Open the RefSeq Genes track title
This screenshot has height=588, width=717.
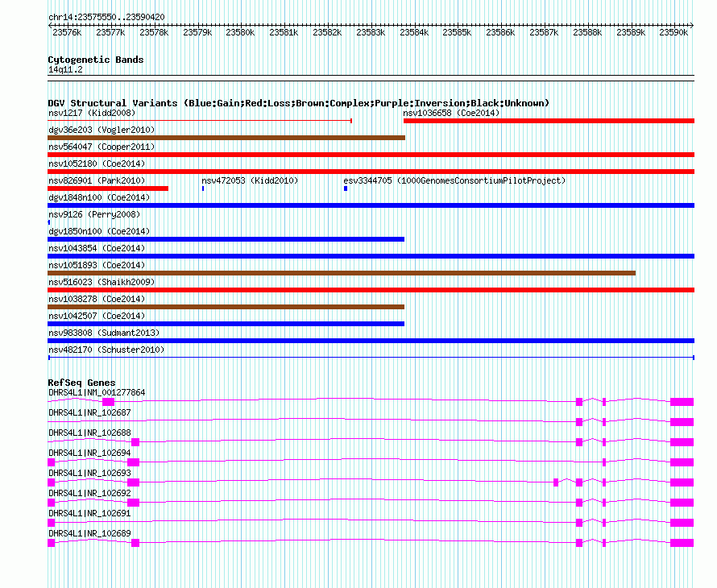pyautogui.click(x=82, y=383)
